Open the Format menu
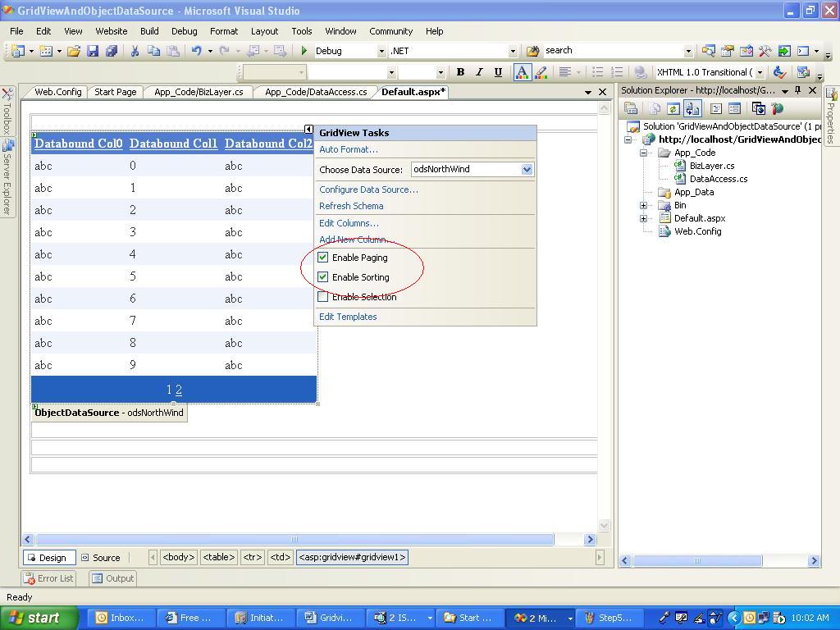This screenshot has height=630, width=840. (224, 31)
